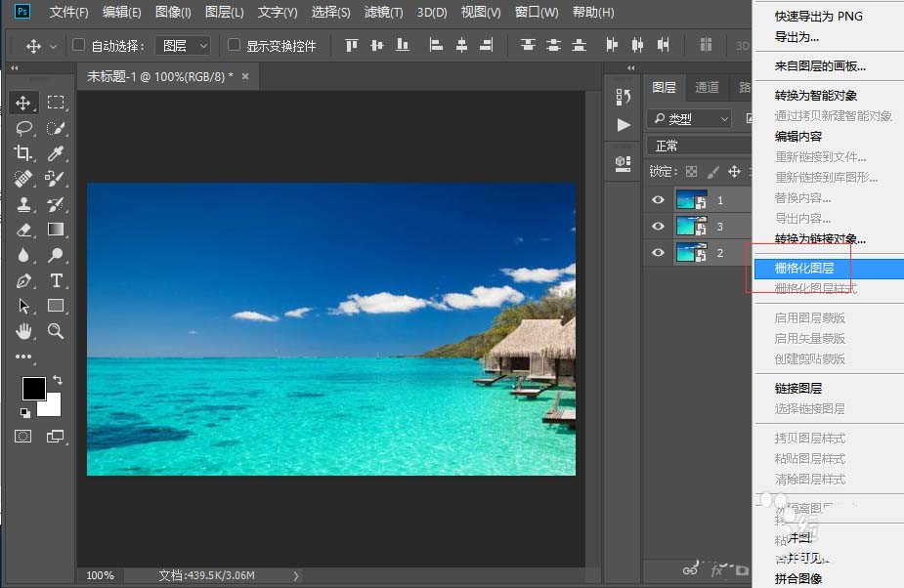Switch to the 通道 tab
The image size is (904, 588).
(707, 87)
